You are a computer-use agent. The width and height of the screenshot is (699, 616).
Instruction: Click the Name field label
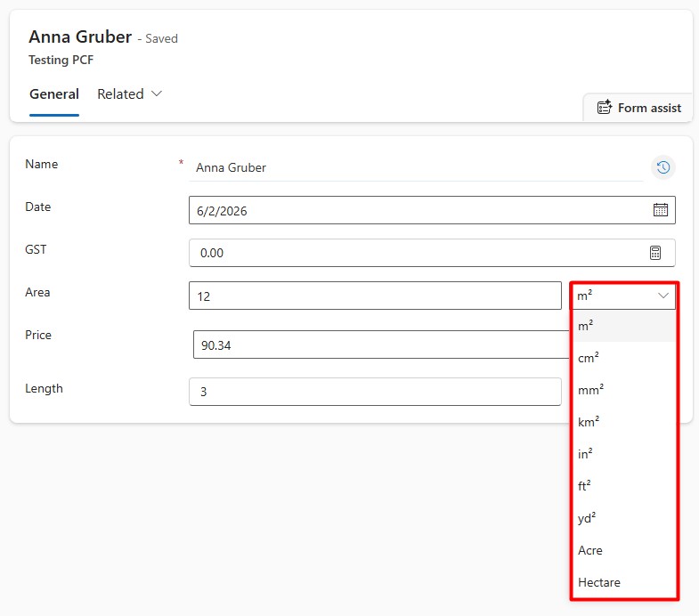[42, 164]
